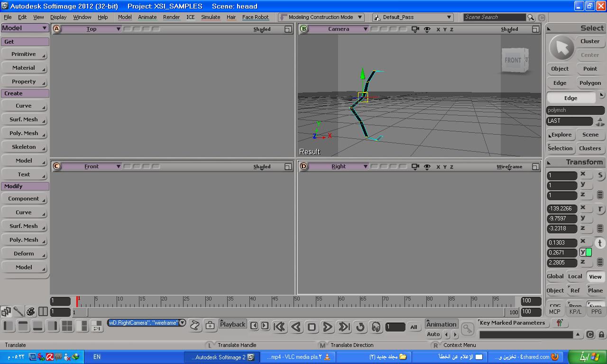The image size is (607, 364).
Task: Toggle the eye visibility icon in viewport B
Action: [427, 29]
